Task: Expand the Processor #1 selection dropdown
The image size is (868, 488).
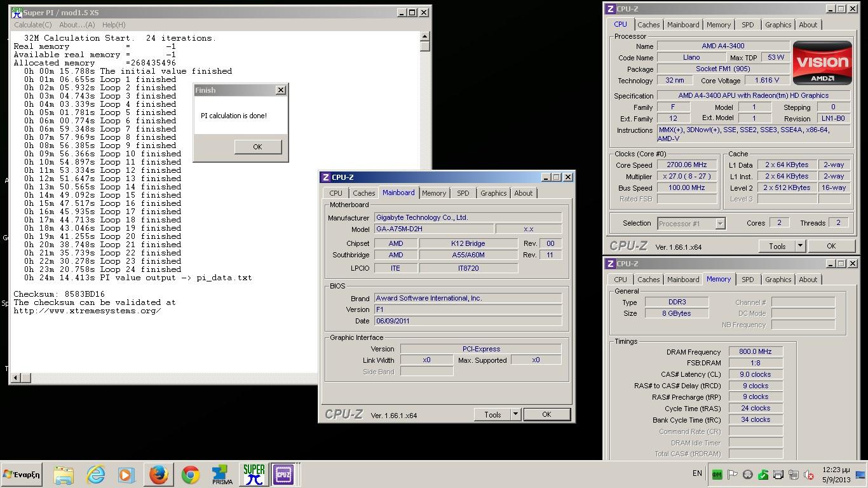Action: [x=720, y=224]
